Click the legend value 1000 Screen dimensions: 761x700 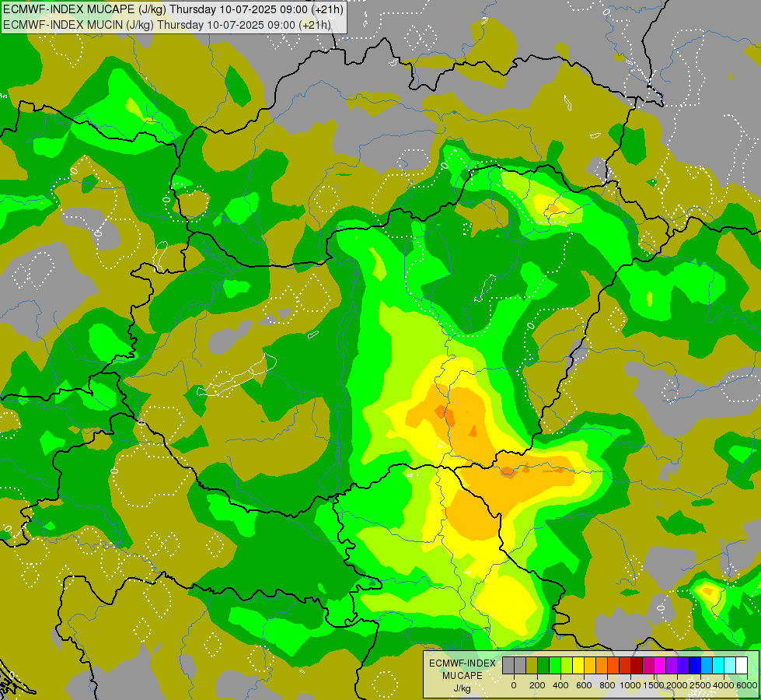click(x=631, y=685)
